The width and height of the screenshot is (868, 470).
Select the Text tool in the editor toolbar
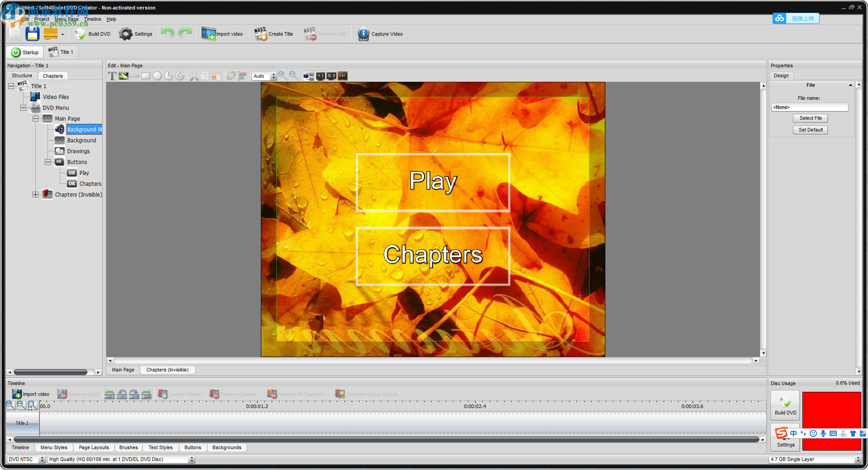coord(113,76)
